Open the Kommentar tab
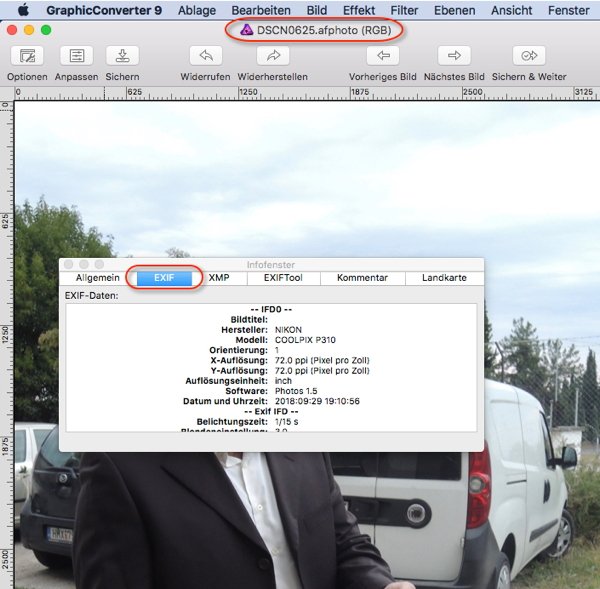The height and width of the screenshot is (589, 600). coord(362,278)
